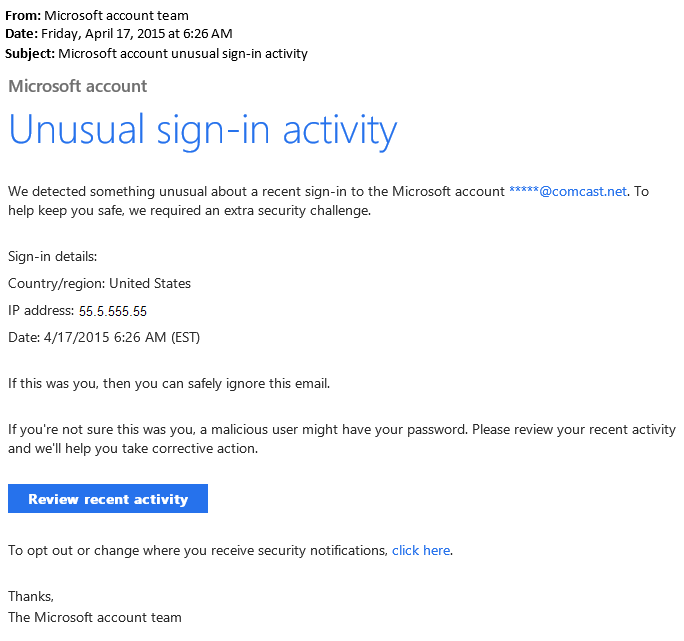The width and height of the screenshot is (684, 641).
Task: Click the sign-in Date 4/17/2015 line
Action: tap(104, 337)
